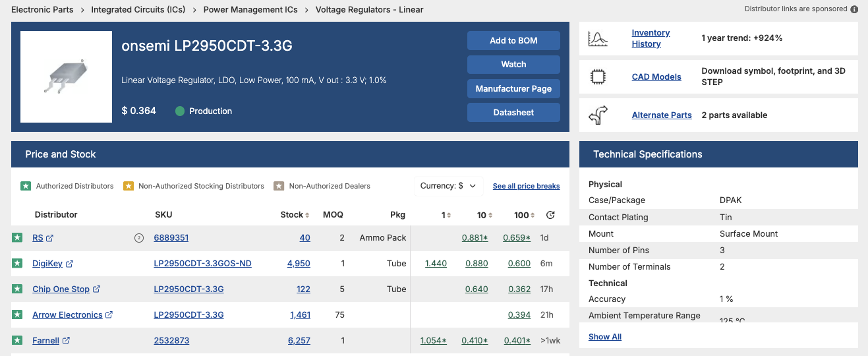Screen dimensions: 868x356
Task: Open the Datasheet button
Action: pyautogui.click(x=513, y=113)
